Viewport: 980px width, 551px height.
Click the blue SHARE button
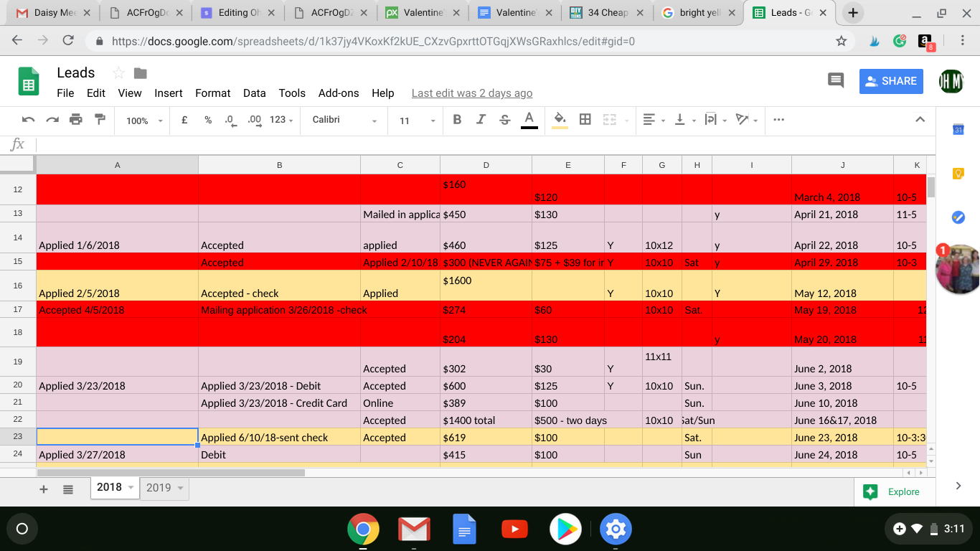click(891, 81)
